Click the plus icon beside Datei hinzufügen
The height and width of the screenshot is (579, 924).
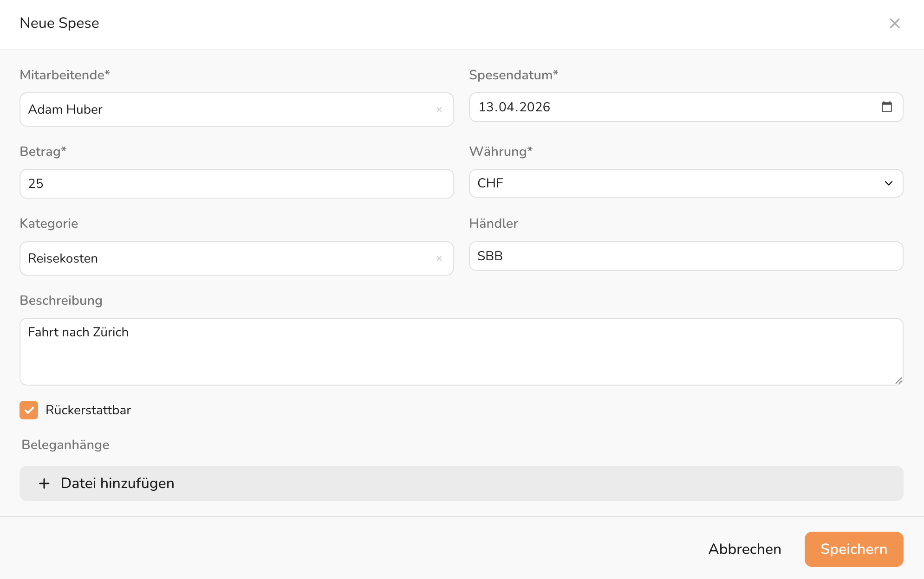click(44, 483)
